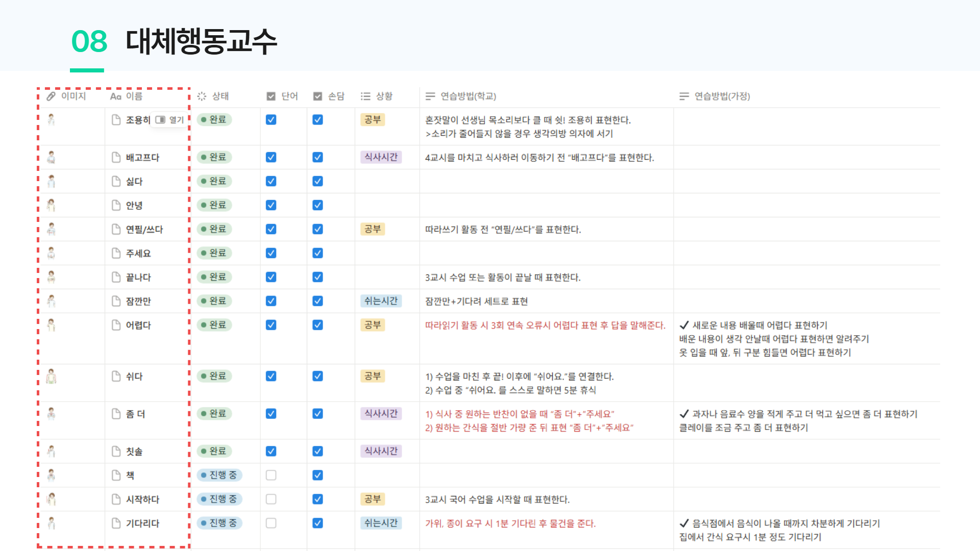Click the 이름 column header
This screenshot has height=551, width=980.
[134, 96]
